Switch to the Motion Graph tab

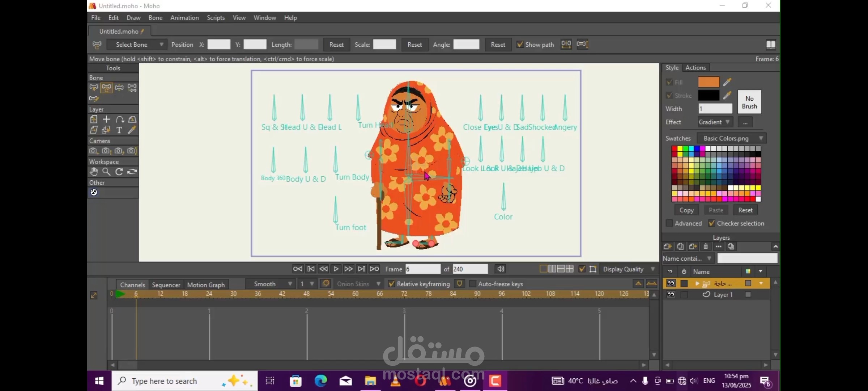[x=206, y=285]
